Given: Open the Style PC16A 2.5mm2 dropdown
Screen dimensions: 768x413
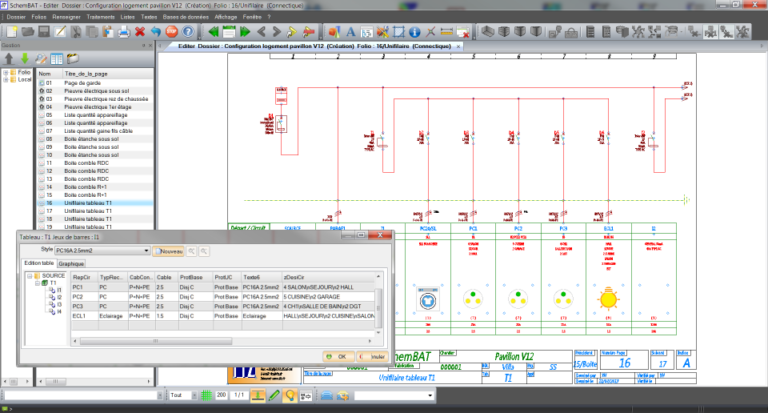Looking at the screenshot, I should tap(102, 251).
